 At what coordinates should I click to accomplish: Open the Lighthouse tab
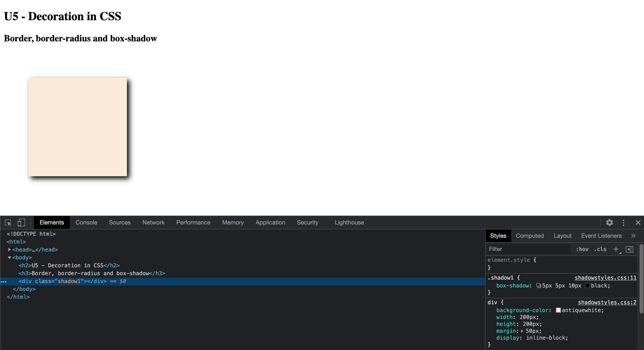click(x=349, y=222)
